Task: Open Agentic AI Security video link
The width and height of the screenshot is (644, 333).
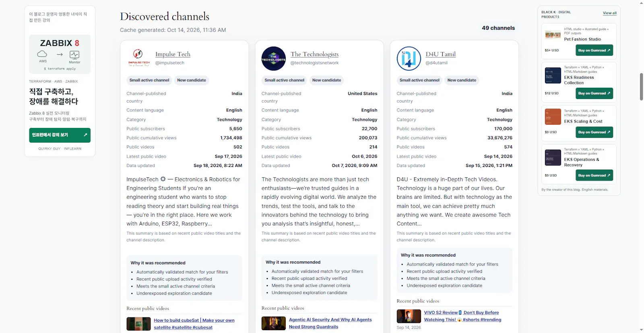Action: [330, 323]
